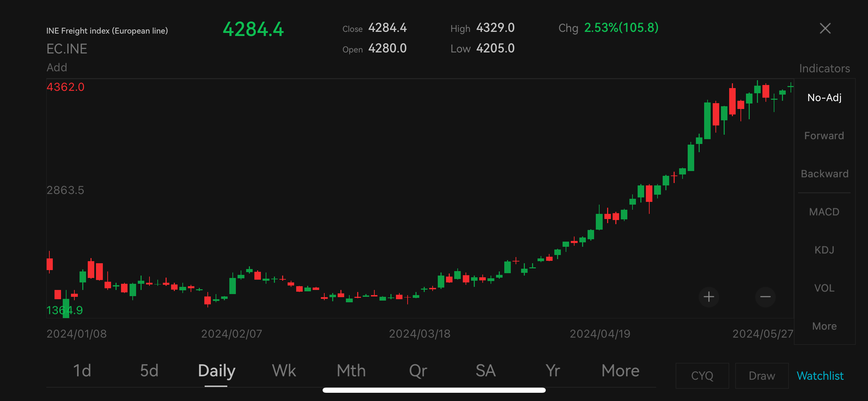Click the Open 4280.0 value
The width and height of the screenshot is (868, 401).
point(387,48)
